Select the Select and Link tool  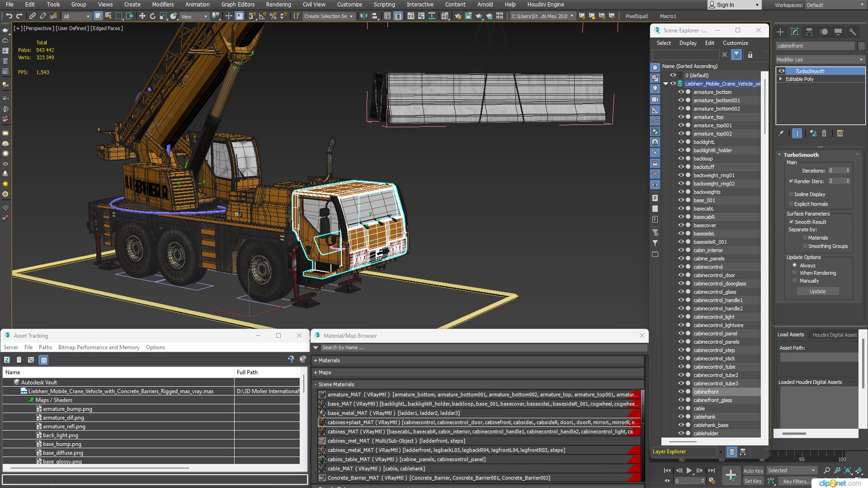32,16
